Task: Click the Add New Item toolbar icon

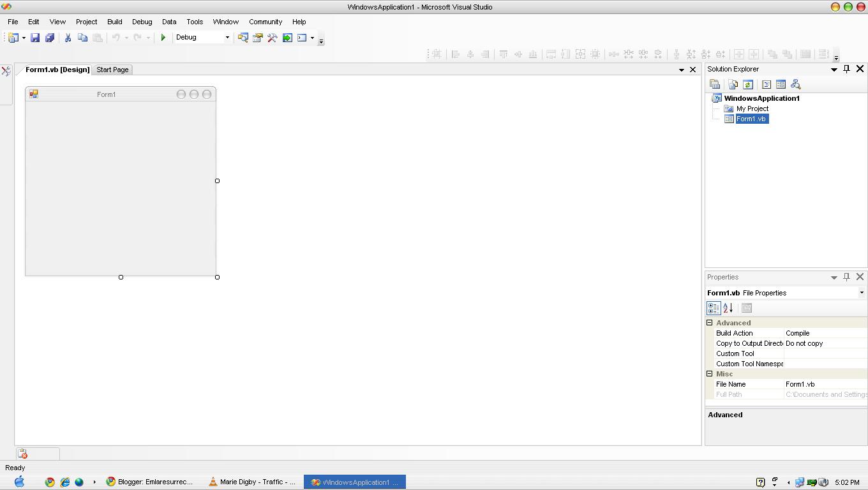Action: coord(13,38)
